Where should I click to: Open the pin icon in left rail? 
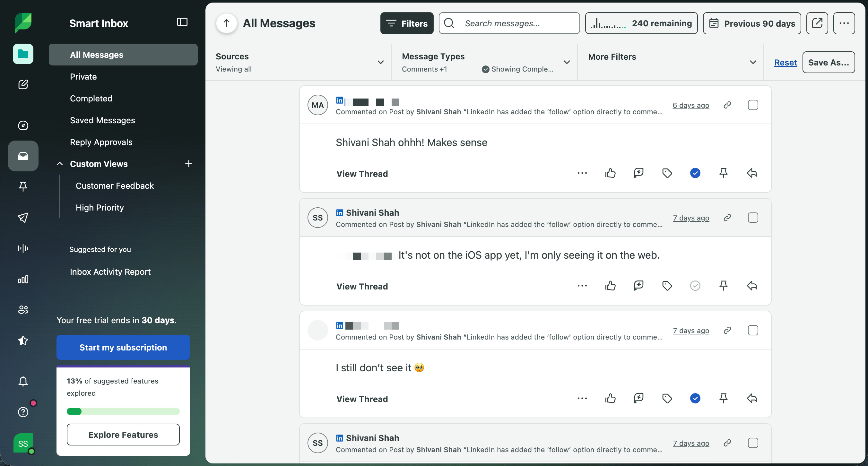(x=23, y=186)
